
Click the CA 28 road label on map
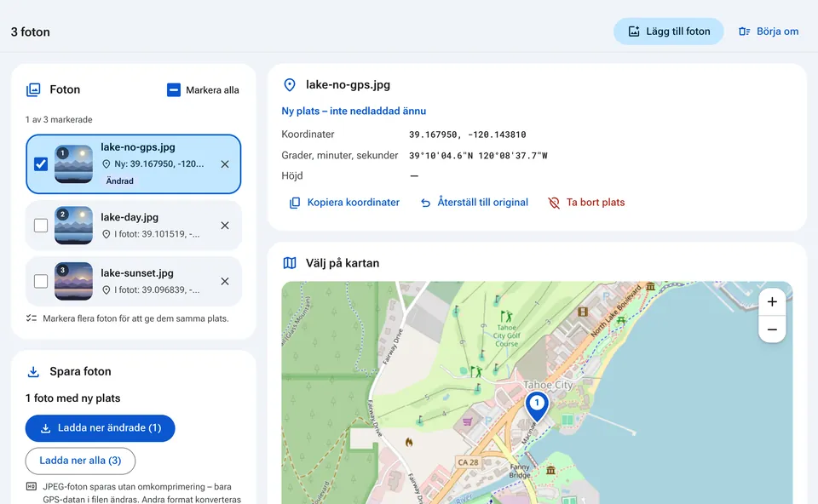[x=468, y=461]
